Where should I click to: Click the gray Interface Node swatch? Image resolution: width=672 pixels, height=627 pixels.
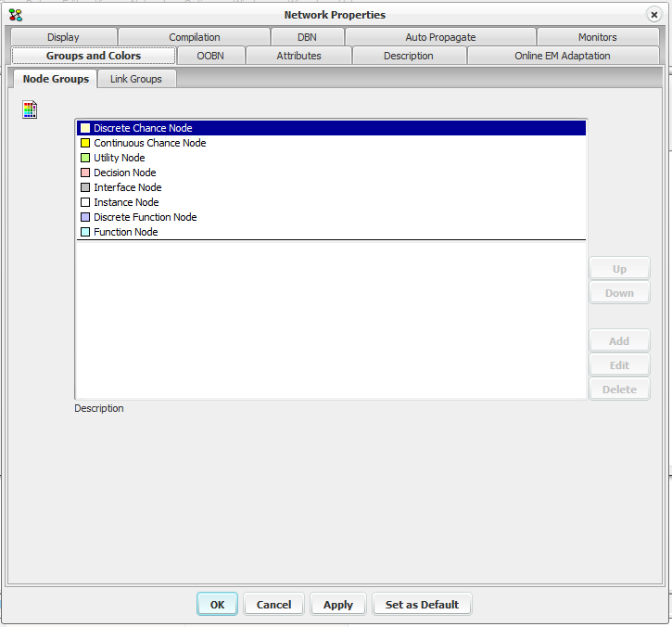[85, 187]
